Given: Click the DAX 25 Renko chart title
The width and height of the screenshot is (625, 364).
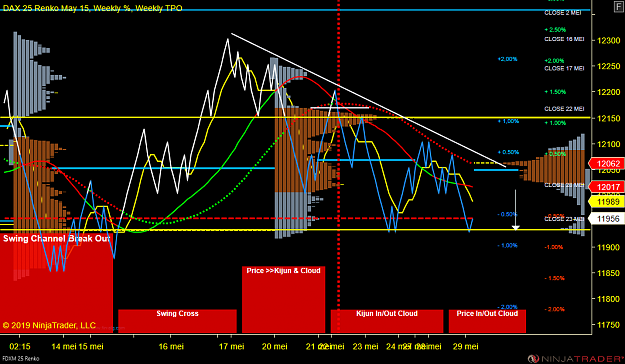Looking at the screenshot, I should 92,8.
